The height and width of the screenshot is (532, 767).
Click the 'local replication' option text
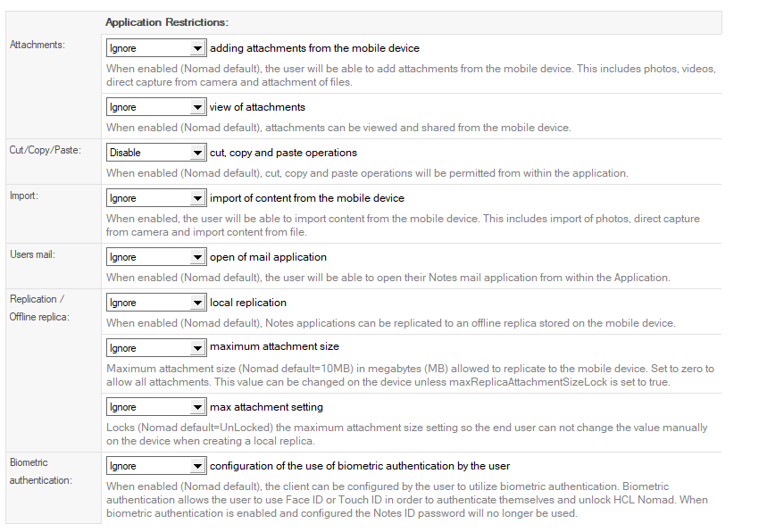click(248, 303)
